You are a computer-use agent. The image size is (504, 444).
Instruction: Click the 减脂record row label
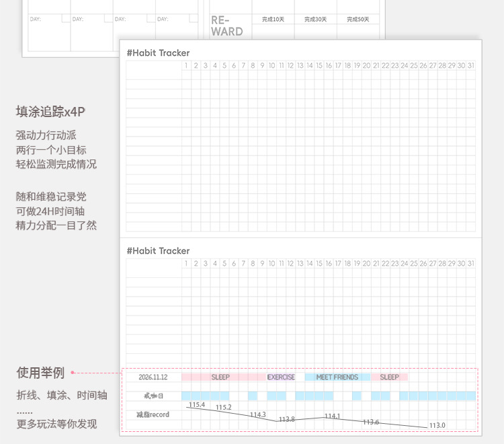click(x=153, y=414)
